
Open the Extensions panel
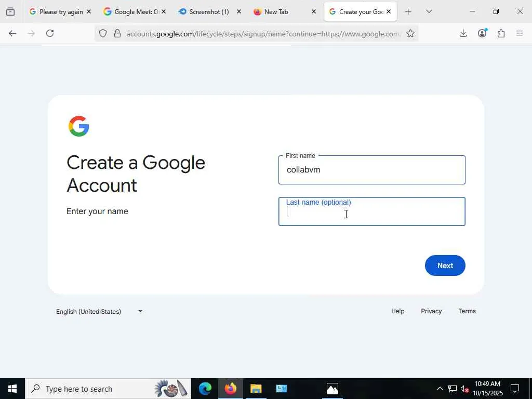point(501,33)
